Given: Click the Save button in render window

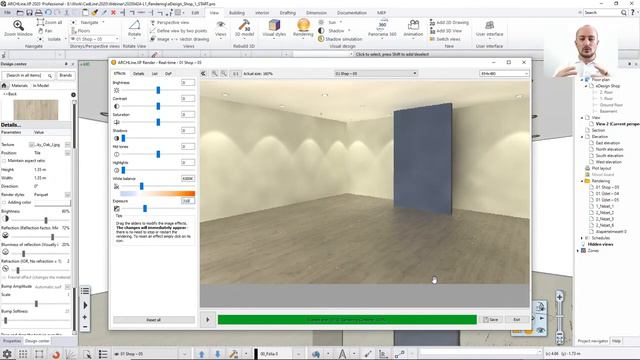Looking at the screenshot, I should [x=491, y=320].
